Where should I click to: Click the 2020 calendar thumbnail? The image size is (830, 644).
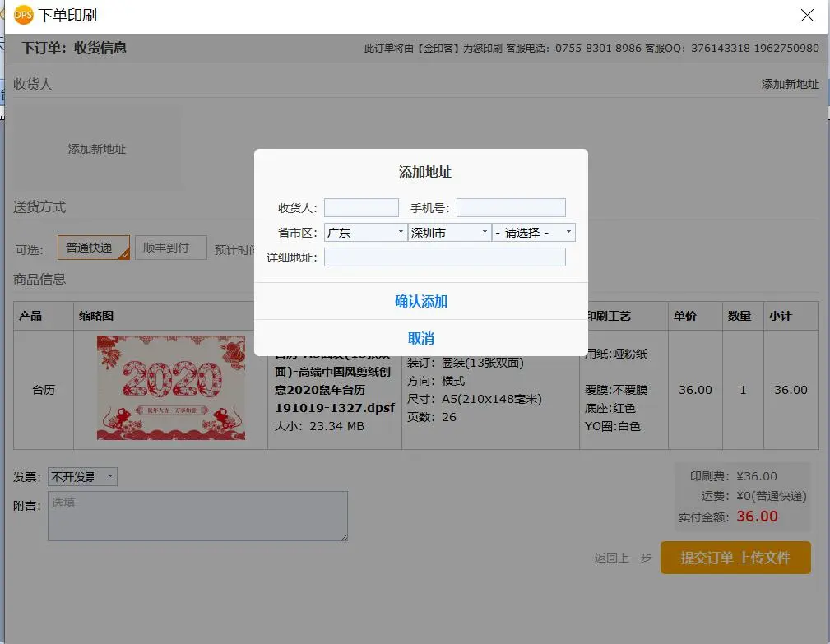coord(171,388)
